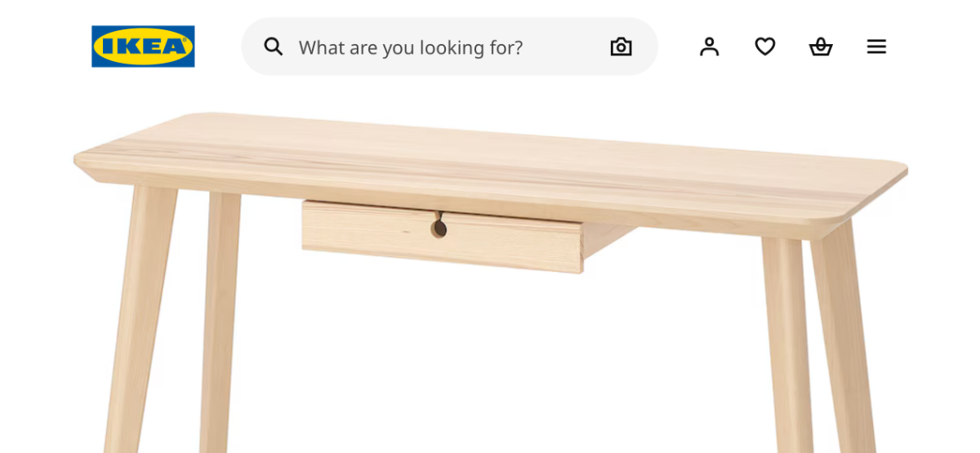The width and height of the screenshot is (980, 453).
Task: Open the shopping basket icon
Action: [x=821, y=47]
